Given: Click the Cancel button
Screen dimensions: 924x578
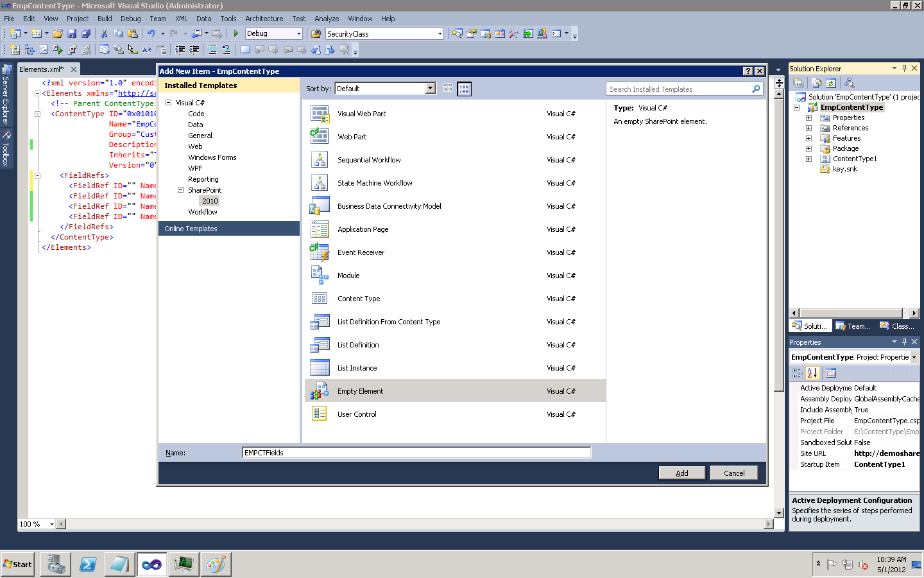Looking at the screenshot, I should point(734,473).
